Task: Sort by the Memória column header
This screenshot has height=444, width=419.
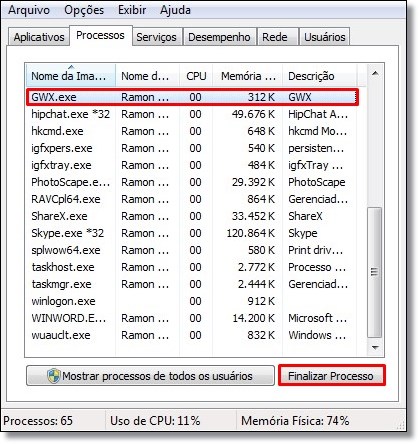Action: click(248, 76)
